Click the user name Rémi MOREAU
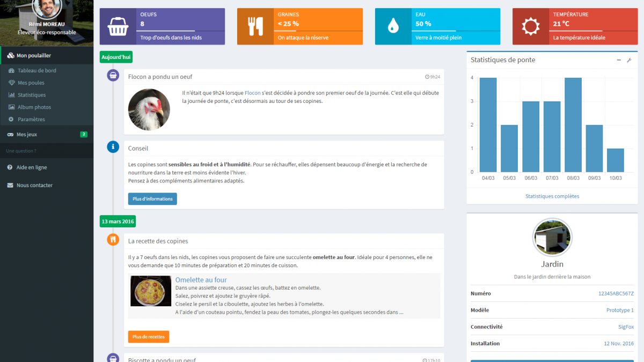The width and height of the screenshot is (644, 362). 47,24
